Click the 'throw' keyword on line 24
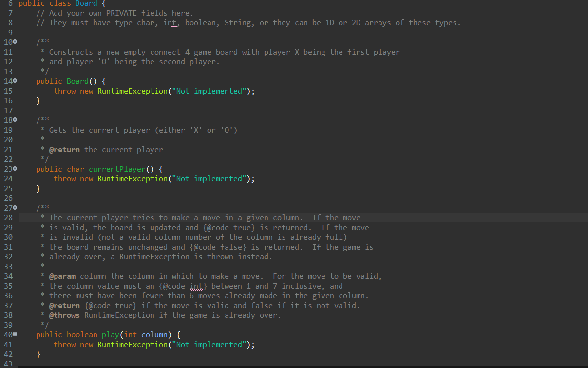 click(64, 179)
